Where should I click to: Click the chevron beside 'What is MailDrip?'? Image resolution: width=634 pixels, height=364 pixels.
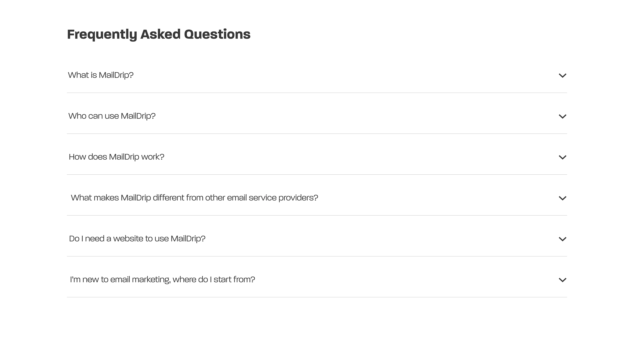pos(562,76)
